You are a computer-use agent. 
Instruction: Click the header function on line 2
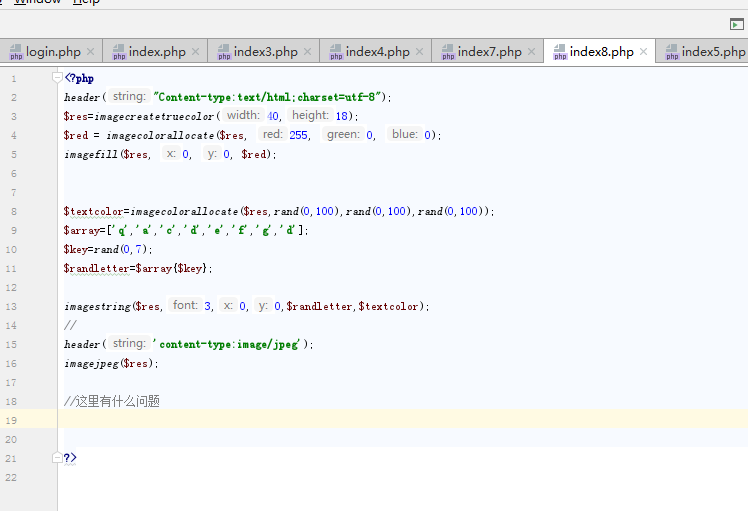click(x=82, y=97)
